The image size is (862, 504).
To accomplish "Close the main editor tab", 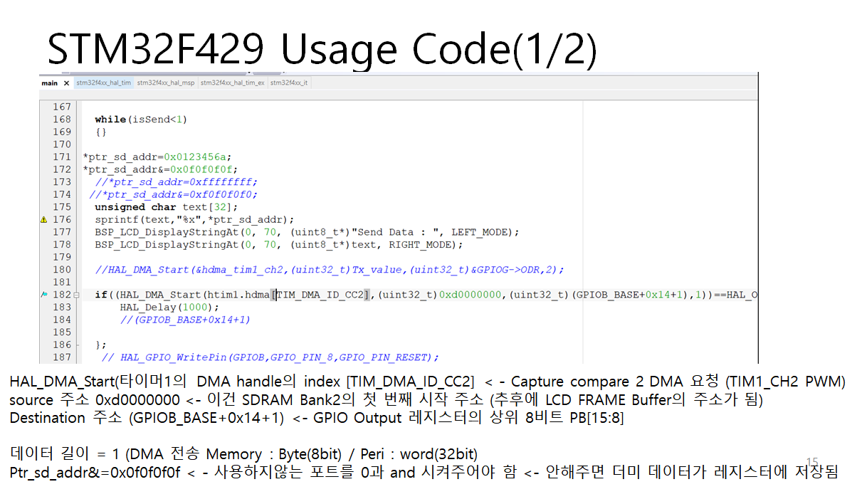I will (67, 83).
